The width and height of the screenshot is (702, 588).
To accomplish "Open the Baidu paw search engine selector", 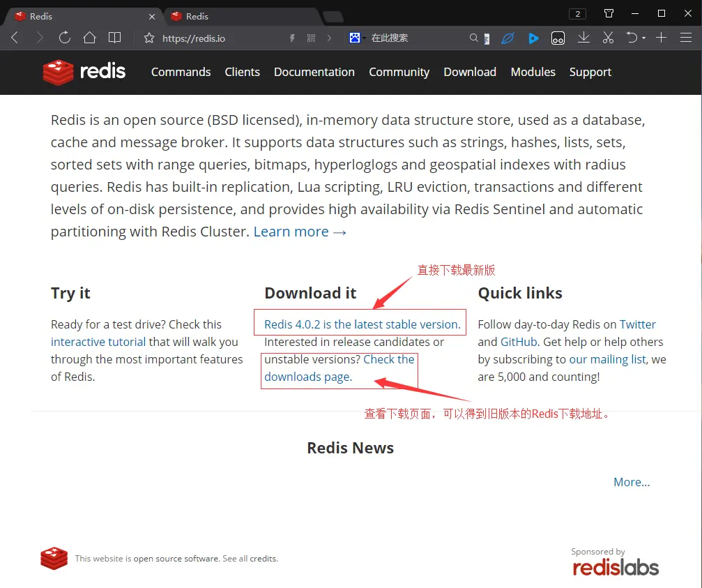I will pyautogui.click(x=356, y=38).
